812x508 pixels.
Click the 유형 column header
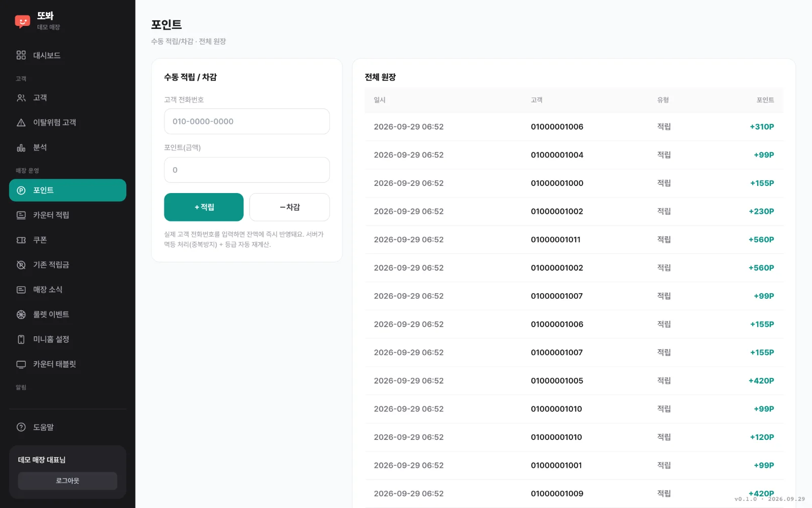coord(663,100)
